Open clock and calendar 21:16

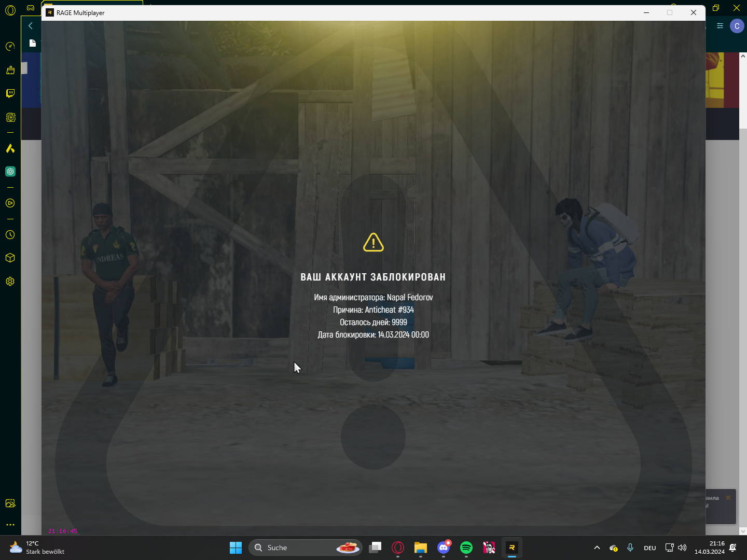710,548
